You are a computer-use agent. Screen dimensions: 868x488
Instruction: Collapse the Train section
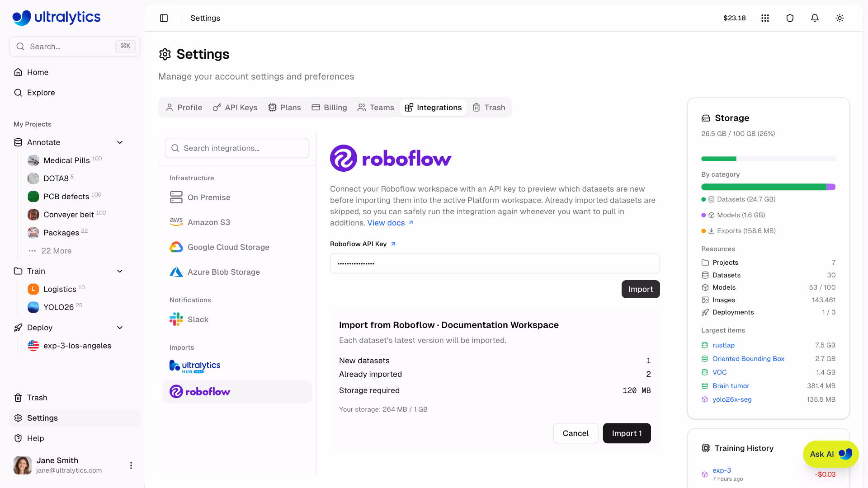(120, 271)
